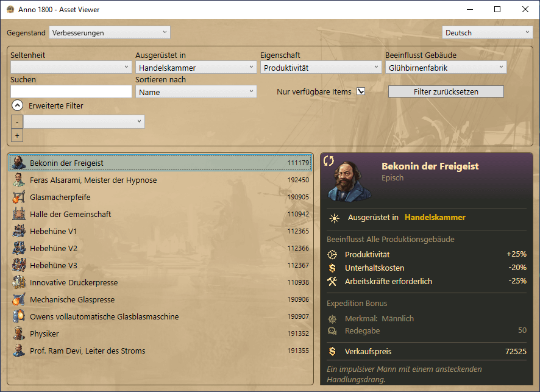Image resolution: width=540 pixels, height=392 pixels.
Task: Click the Produktivität gear icon
Action: [x=332, y=255]
